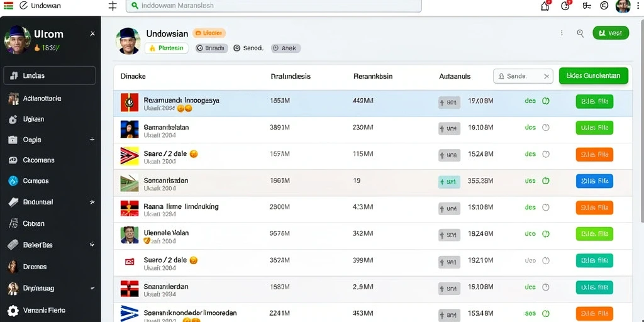Screen dimensions: 644x322
Task: Open the Uplaan sidebar icon
Action: coord(13,119)
